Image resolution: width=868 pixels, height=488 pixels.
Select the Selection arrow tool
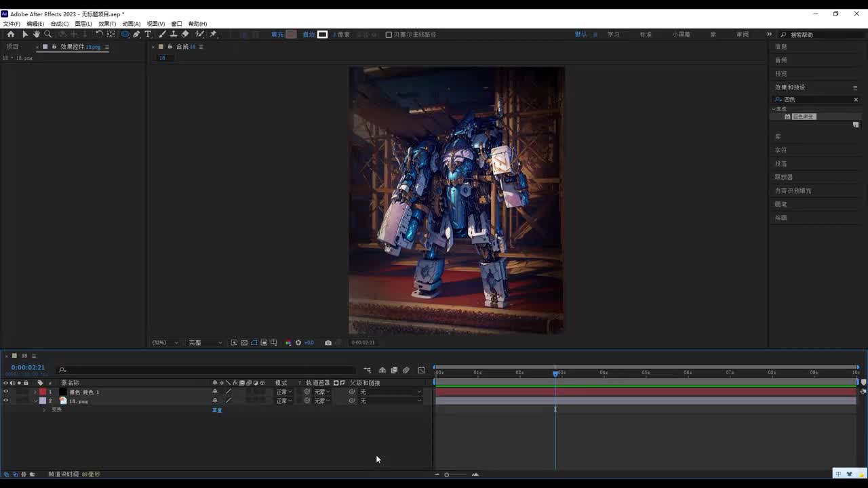coord(25,35)
